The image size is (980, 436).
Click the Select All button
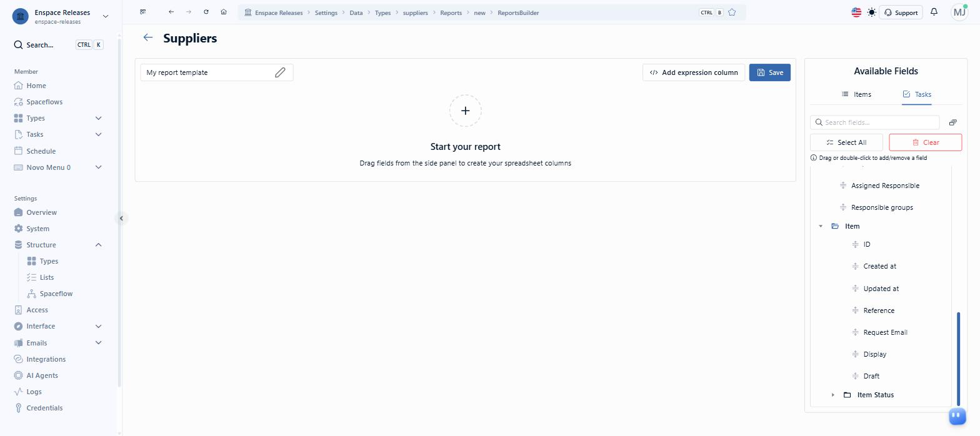846,142
